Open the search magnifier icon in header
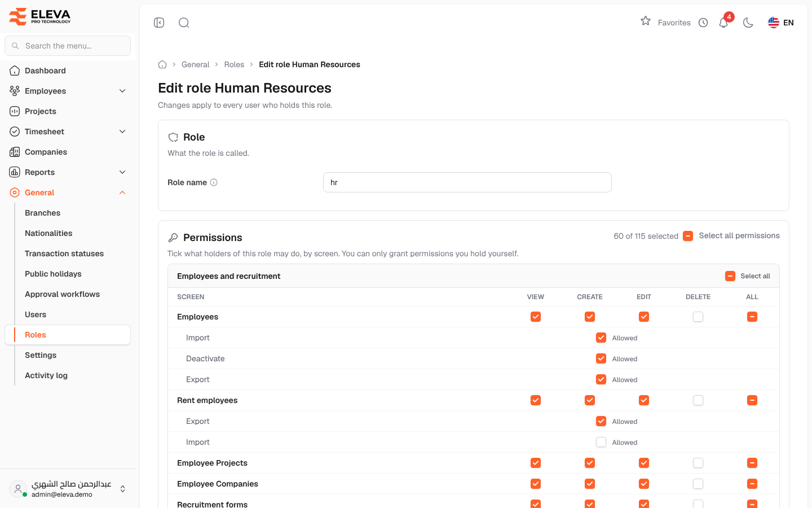This screenshot has width=812, height=508. click(184, 23)
